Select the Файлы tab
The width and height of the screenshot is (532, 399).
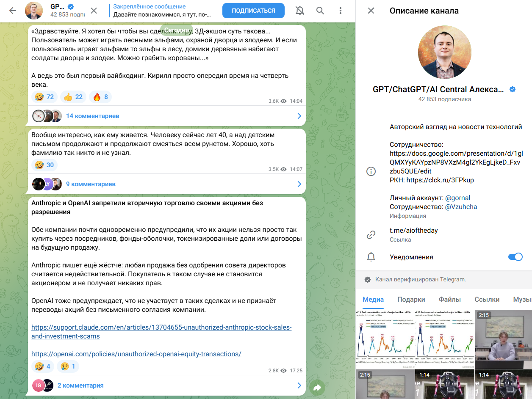click(x=450, y=299)
